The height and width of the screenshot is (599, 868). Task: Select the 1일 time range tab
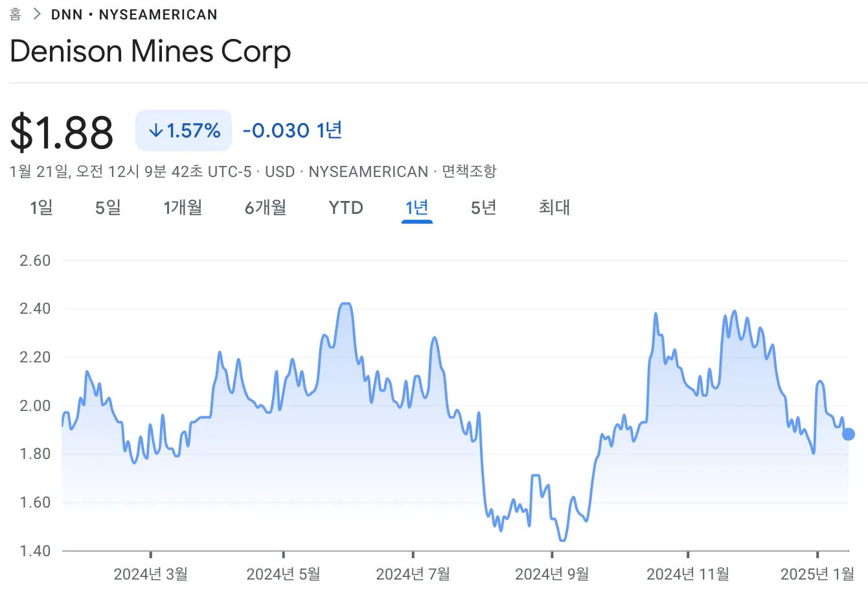(41, 207)
